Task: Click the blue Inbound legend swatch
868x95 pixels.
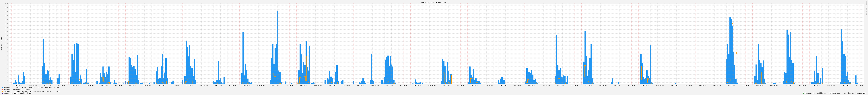Action: [x=3, y=88]
